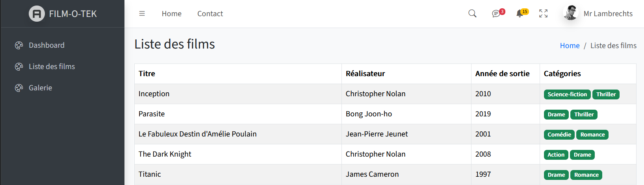The width and height of the screenshot is (644, 185).
Task: Open the Mr Lambrechts user menu
Action: click(x=598, y=14)
